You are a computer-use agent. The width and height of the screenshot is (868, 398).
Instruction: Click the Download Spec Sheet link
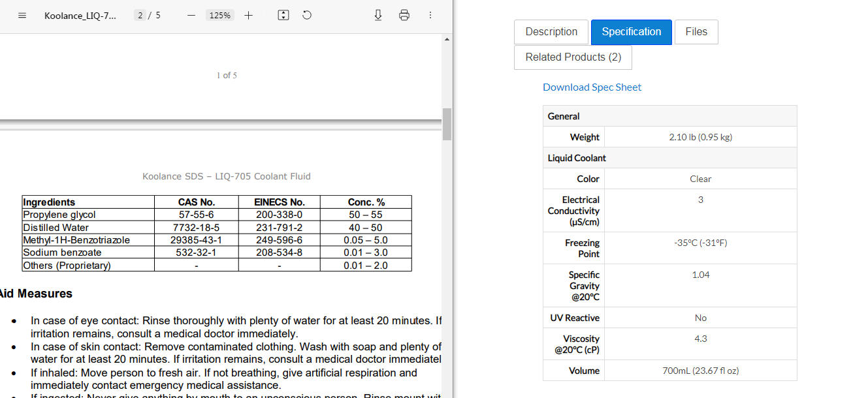(592, 87)
